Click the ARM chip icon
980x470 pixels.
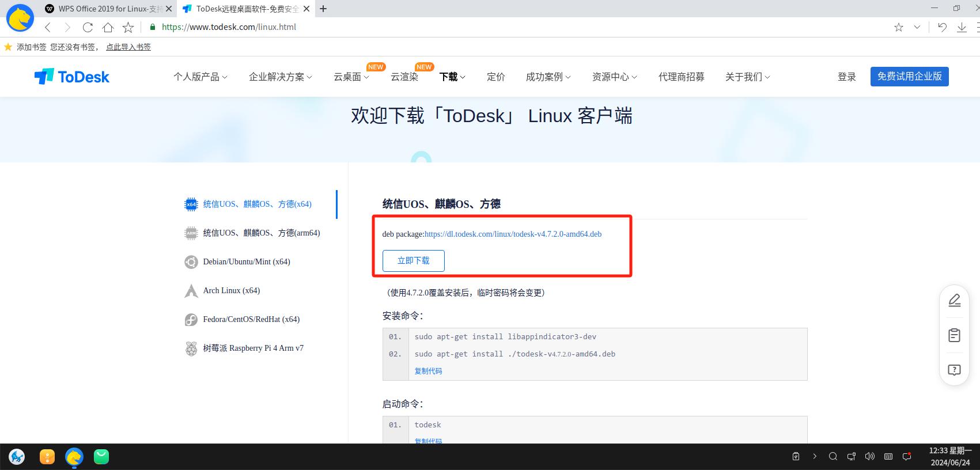[x=191, y=233]
